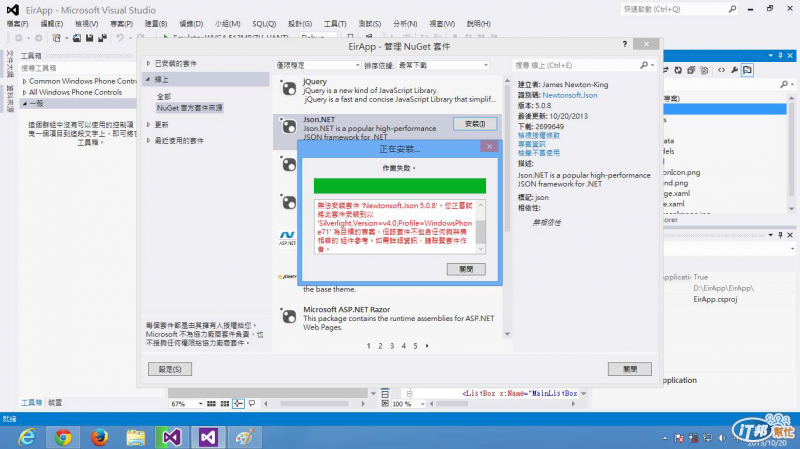800x449 pixels.
Task: Open Paint from the taskbar
Action: 244,437
